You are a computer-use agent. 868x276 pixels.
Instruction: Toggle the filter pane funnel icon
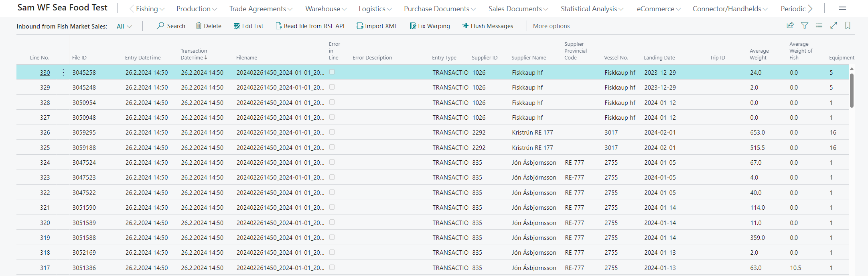805,25
